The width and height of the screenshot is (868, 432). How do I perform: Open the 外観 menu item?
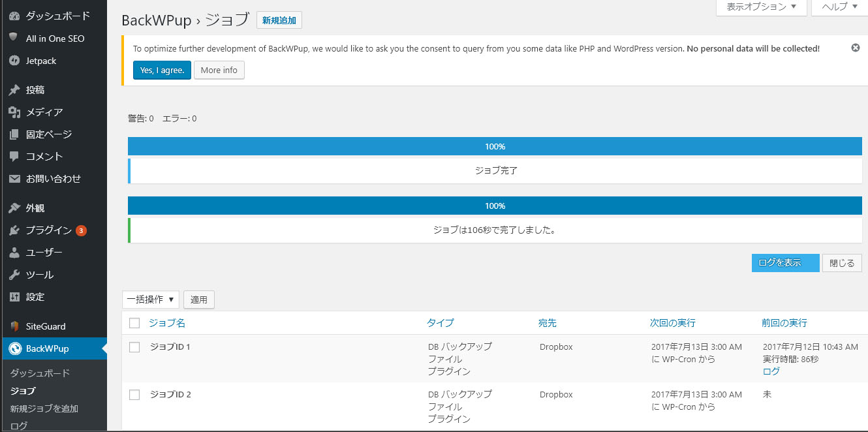click(x=35, y=208)
